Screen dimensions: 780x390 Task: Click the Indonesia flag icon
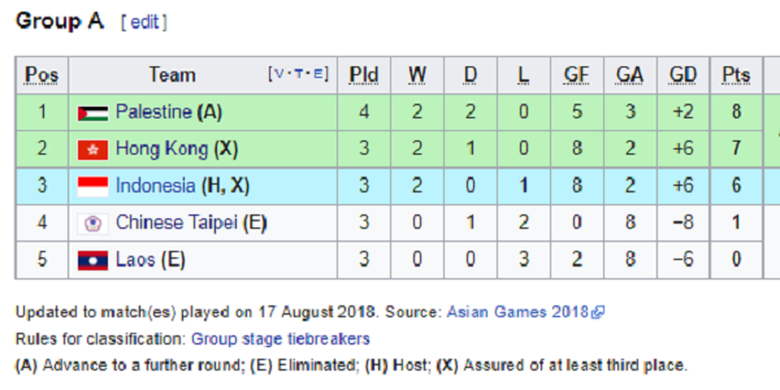click(93, 187)
